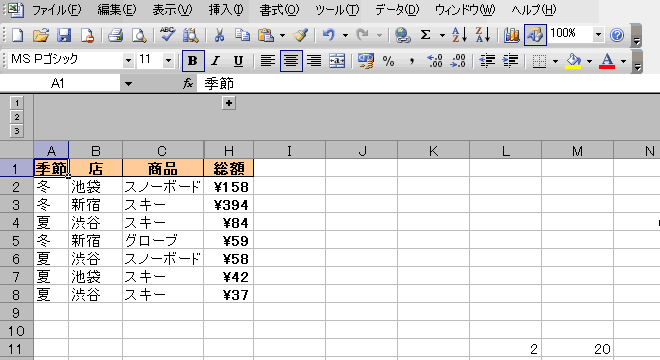Image resolution: width=660 pixels, height=360 pixels.
Task: Expand grouped columns with plus button
Action: click(x=229, y=103)
